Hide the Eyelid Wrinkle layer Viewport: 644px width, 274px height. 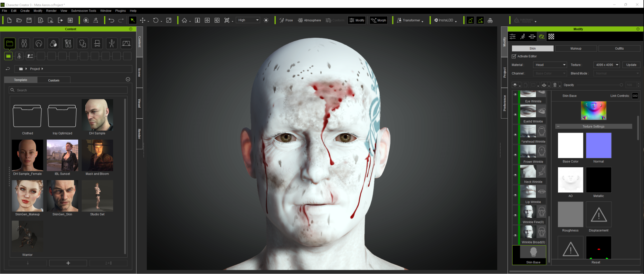516,114
